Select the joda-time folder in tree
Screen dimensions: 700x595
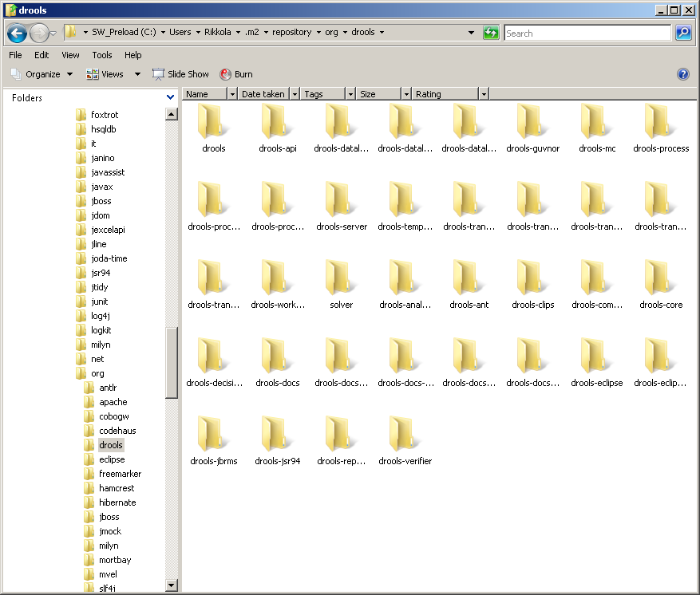109,258
